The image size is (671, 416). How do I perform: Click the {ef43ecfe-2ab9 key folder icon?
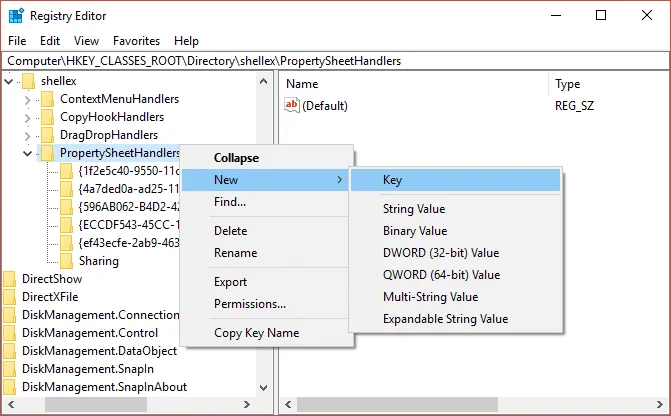pyautogui.click(x=66, y=243)
